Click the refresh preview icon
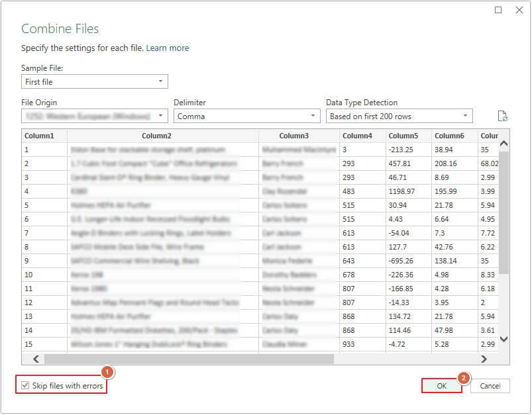The image size is (532, 415). (502, 116)
